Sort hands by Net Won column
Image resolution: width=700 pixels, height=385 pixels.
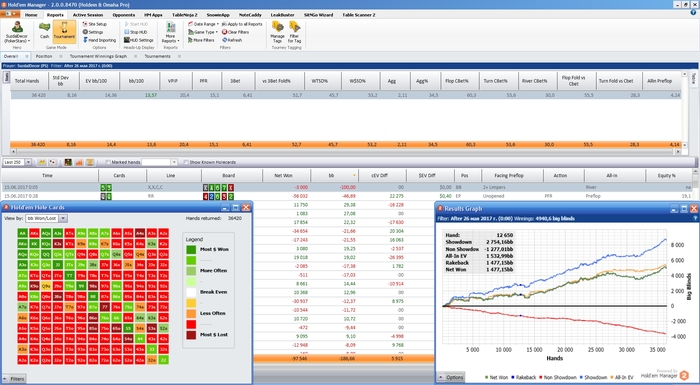tap(286, 176)
